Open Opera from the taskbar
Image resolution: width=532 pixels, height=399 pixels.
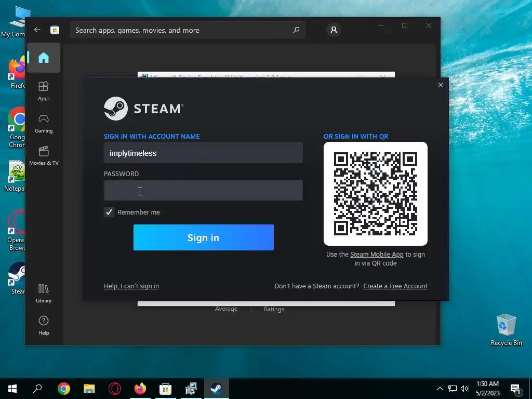(115, 389)
